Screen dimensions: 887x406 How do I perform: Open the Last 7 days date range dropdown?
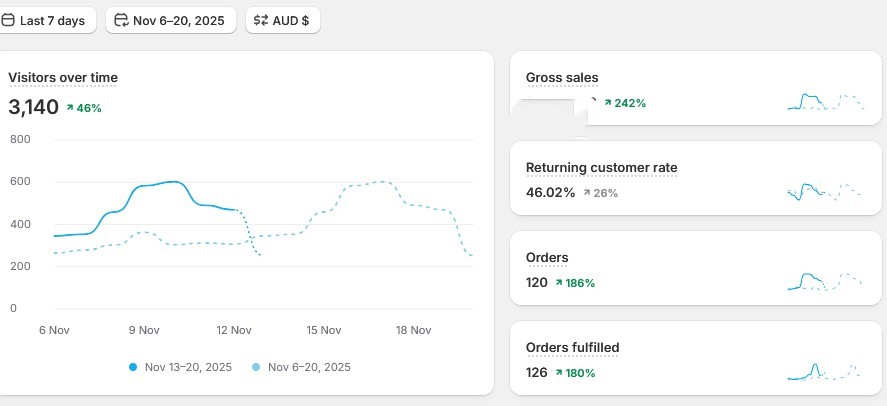point(45,20)
